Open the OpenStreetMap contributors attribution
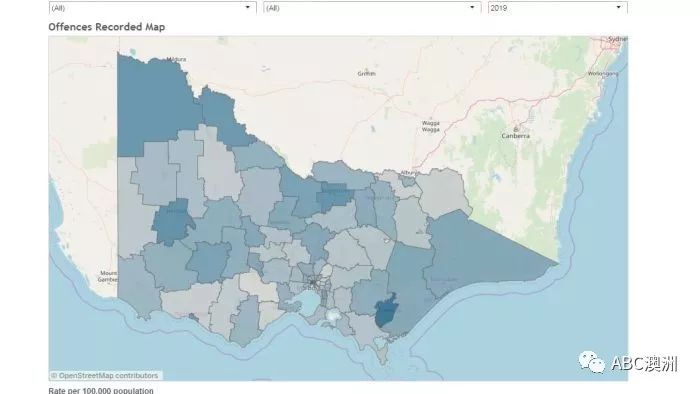 pyautogui.click(x=104, y=376)
